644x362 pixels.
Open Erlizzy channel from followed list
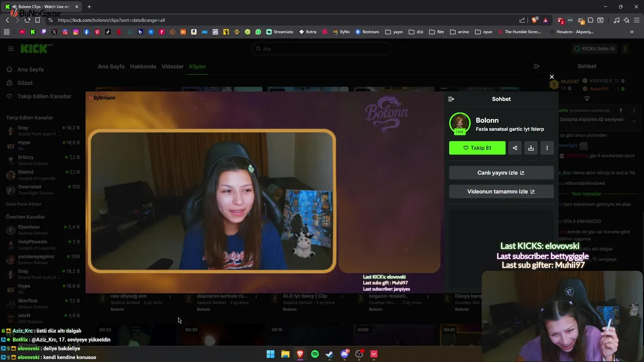point(43,160)
